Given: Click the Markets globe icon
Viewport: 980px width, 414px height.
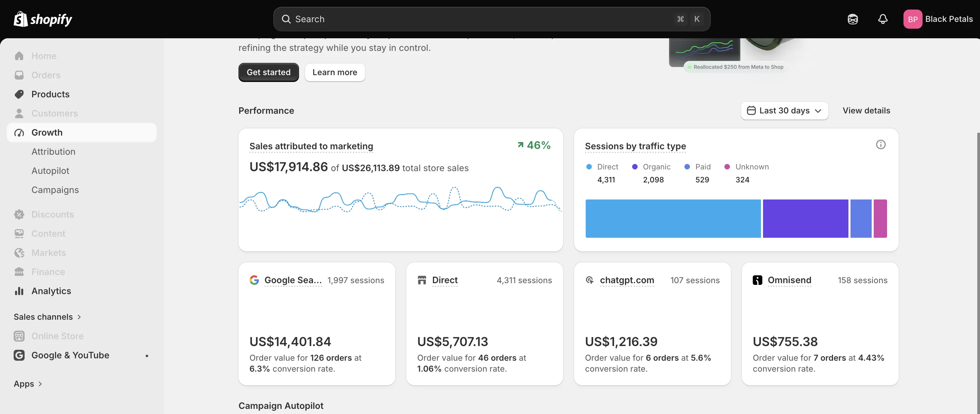Looking at the screenshot, I should tap(19, 253).
